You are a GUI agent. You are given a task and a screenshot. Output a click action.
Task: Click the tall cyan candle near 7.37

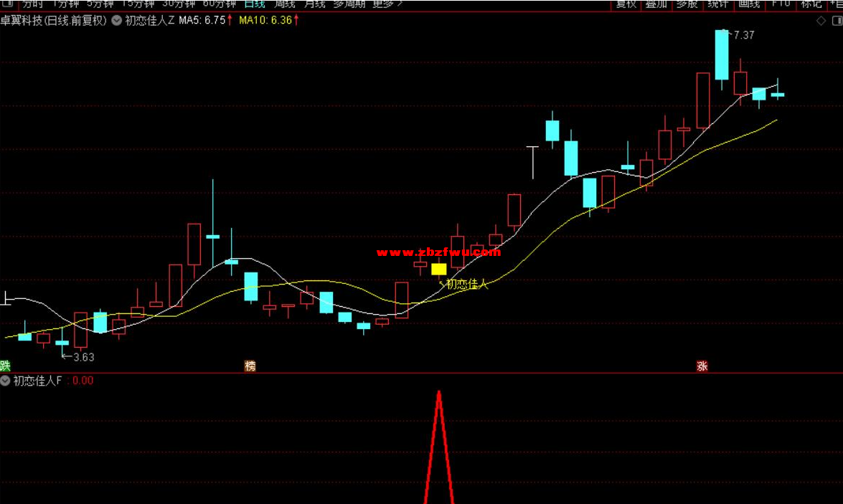coord(722,54)
